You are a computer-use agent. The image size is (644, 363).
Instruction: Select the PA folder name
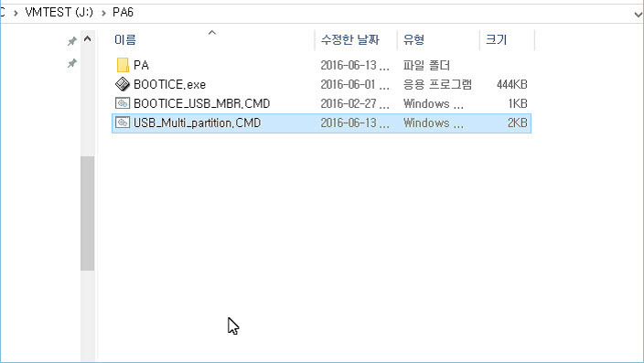tap(141, 65)
